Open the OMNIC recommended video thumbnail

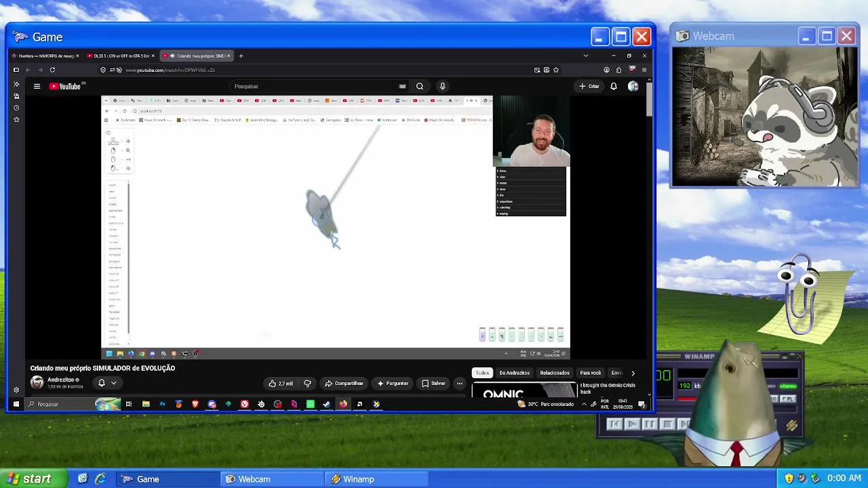[x=524, y=390]
